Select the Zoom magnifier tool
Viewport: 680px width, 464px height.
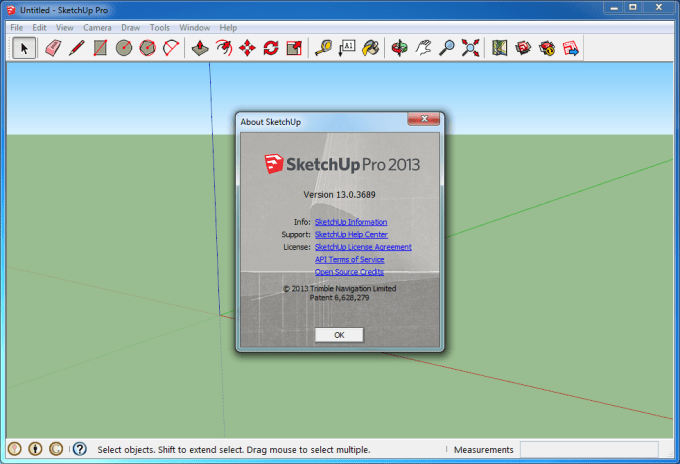pyautogui.click(x=447, y=48)
